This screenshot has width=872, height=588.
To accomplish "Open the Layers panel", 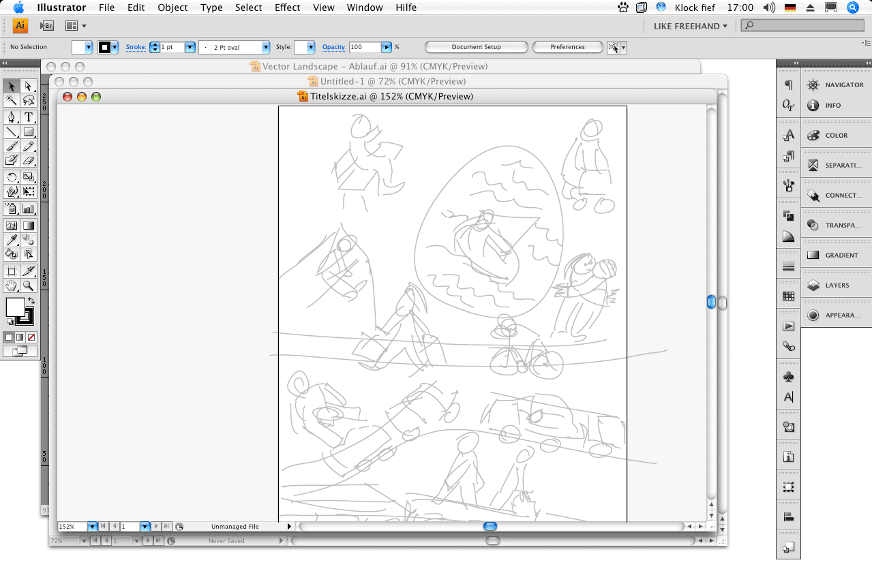I will [x=837, y=285].
